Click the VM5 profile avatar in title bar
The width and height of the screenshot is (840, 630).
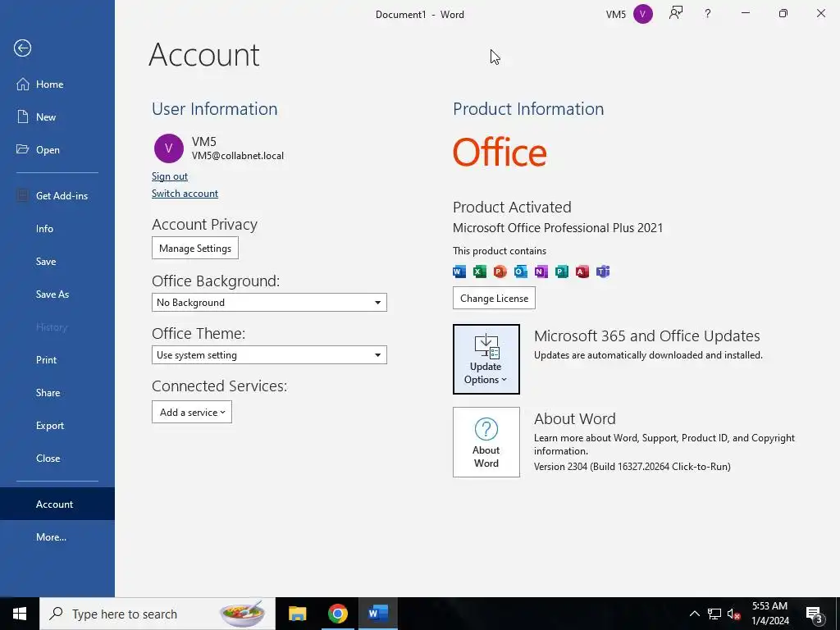point(643,14)
